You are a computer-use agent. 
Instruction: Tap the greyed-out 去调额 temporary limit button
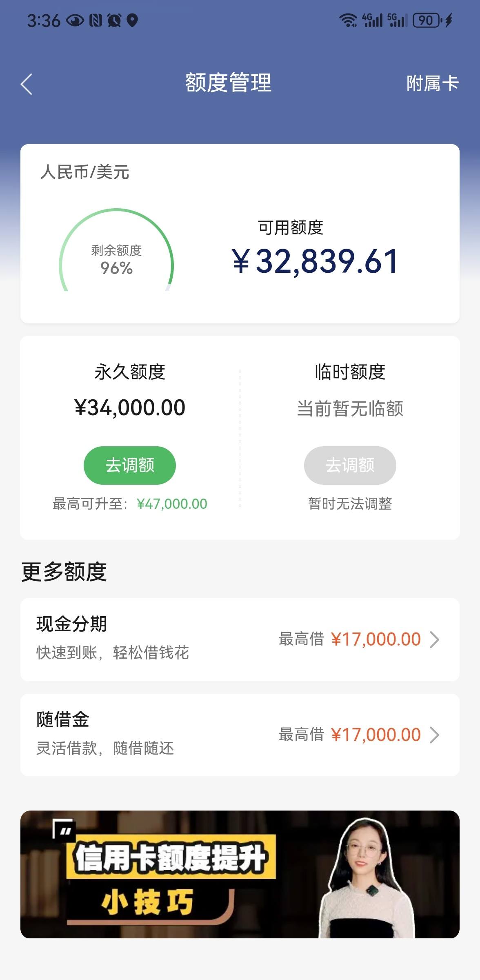pos(350,465)
